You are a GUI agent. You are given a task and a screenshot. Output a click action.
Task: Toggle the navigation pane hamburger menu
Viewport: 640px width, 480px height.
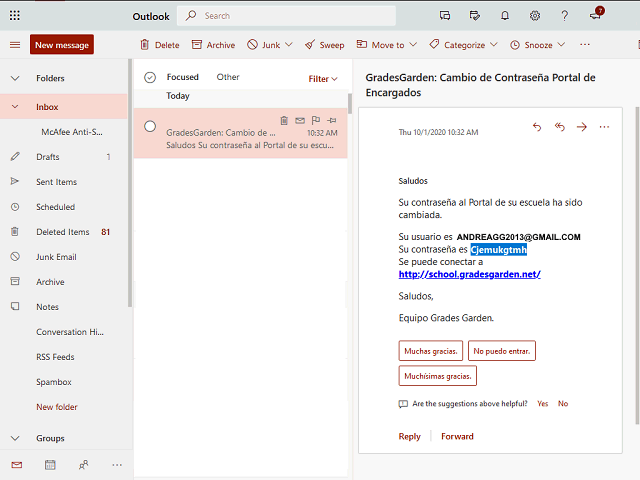coord(15,44)
